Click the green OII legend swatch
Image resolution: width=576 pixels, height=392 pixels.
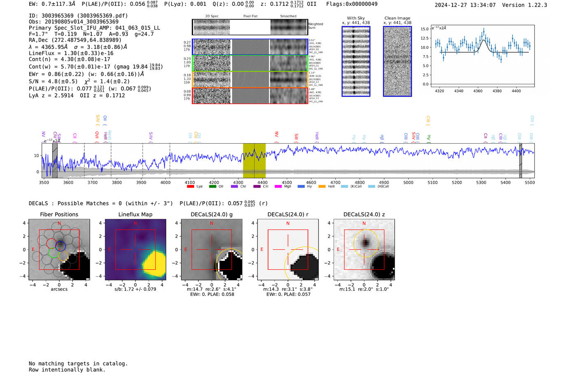(212, 186)
